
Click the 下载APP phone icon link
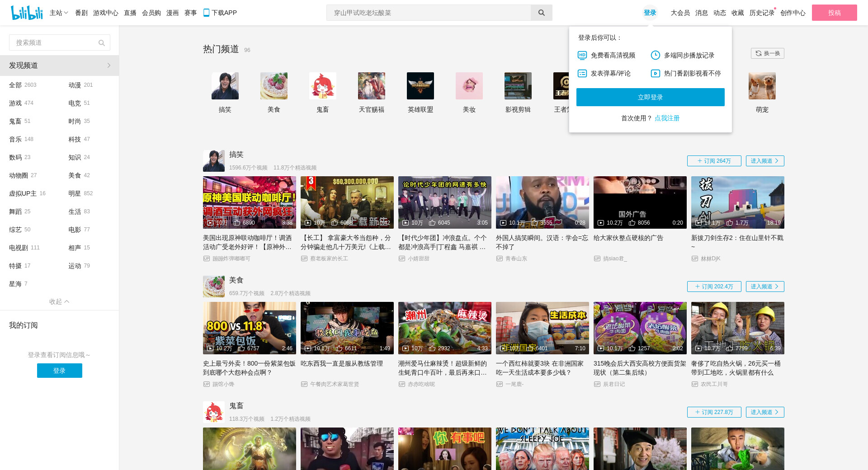pyautogui.click(x=220, y=13)
